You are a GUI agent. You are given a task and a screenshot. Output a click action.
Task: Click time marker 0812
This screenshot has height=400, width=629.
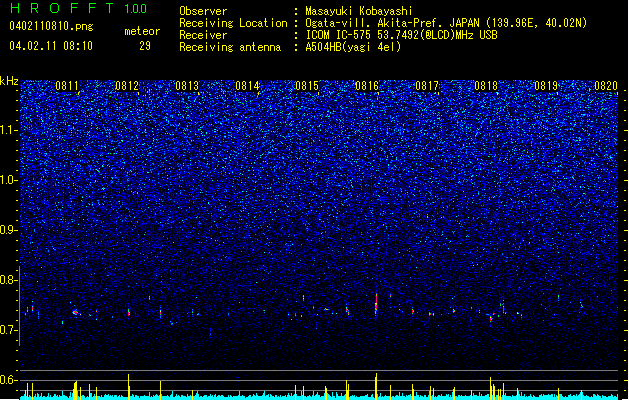[127, 86]
